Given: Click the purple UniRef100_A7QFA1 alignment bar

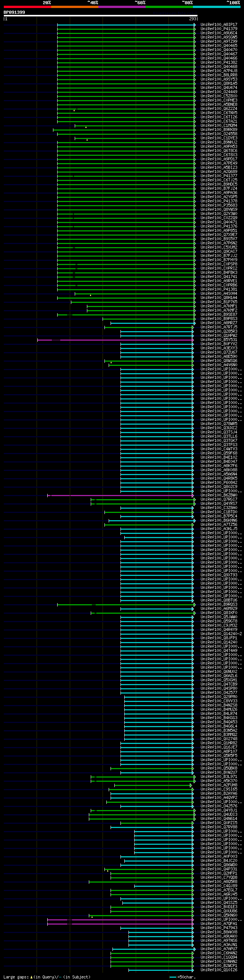Looking at the screenshot, I should pos(120,924).
